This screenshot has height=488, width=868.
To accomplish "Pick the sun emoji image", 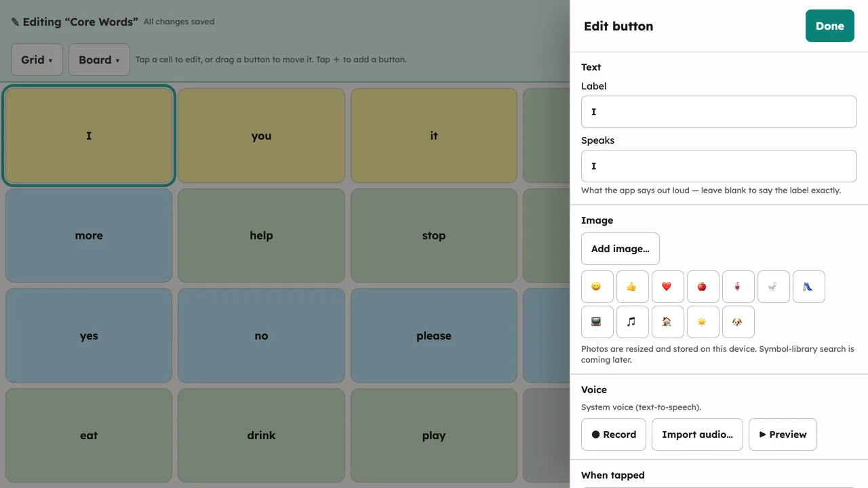I will tap(703, 322).
